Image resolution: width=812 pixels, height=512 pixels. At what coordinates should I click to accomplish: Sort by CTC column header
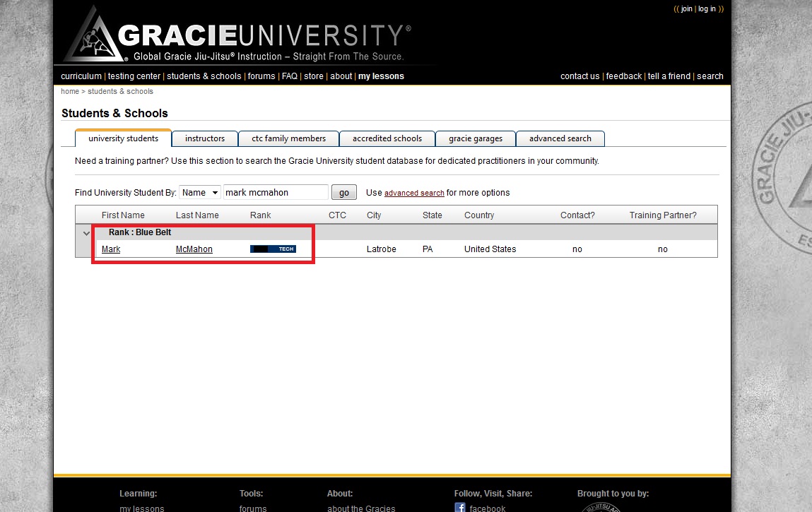coord(337,215)
